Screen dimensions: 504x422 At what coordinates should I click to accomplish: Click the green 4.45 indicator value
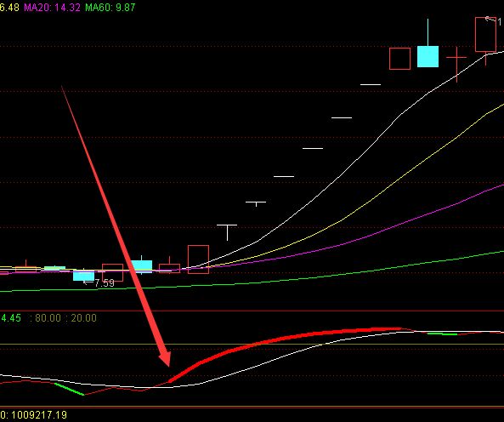coord(11,318)
